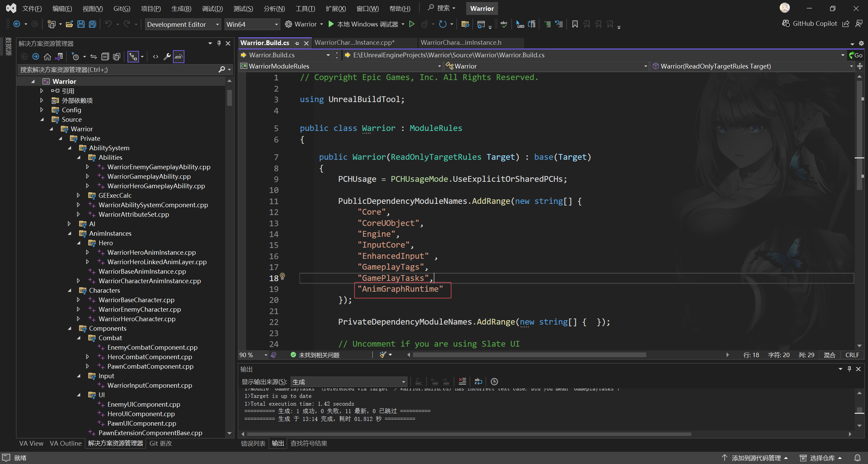Clear all output pane text
868x464 pixels.
click(462, 382)
